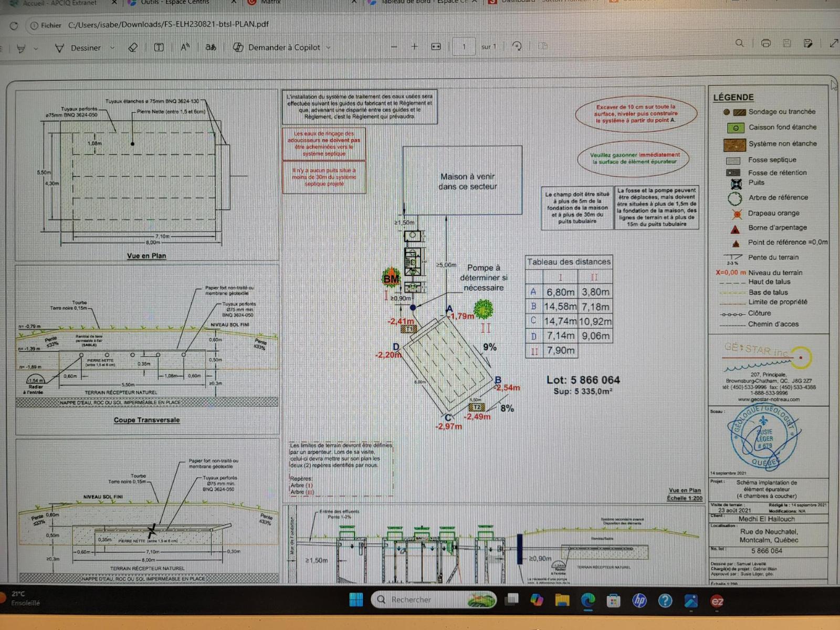Open the red ez app in taskbar
This screenshot has height=630, width=840.
717,602
